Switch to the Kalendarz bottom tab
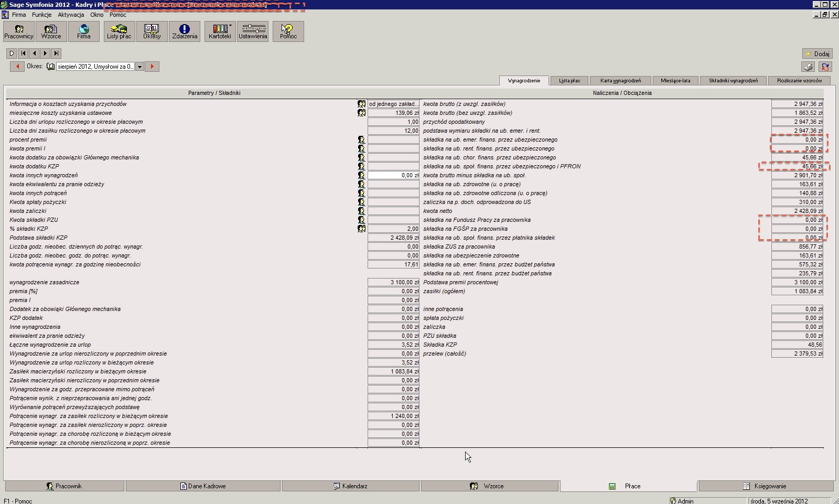This screenshot has height=504, width=839. point(350,486)
